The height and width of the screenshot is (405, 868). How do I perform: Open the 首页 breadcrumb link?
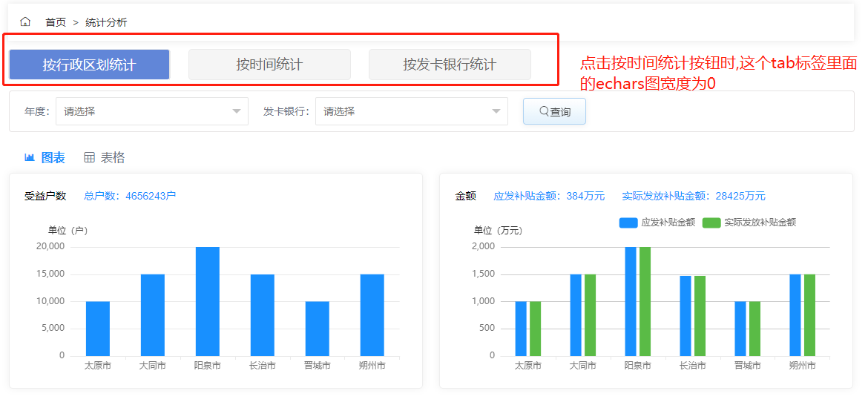point(56,23)
